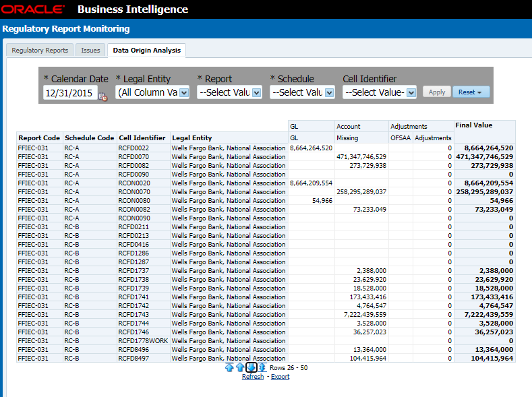Select Data Origin Analysis tab
The image size is (532, 397).
click(146, 50)
